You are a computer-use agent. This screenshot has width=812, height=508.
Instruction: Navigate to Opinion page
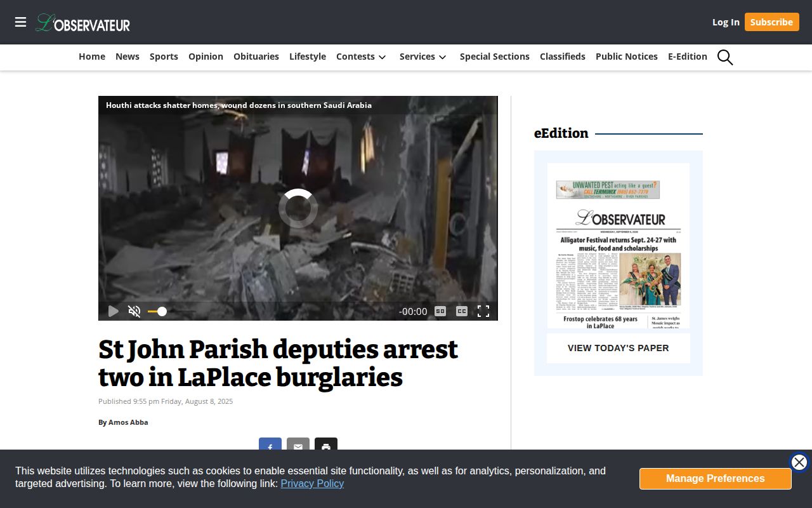tap(206, 57)
